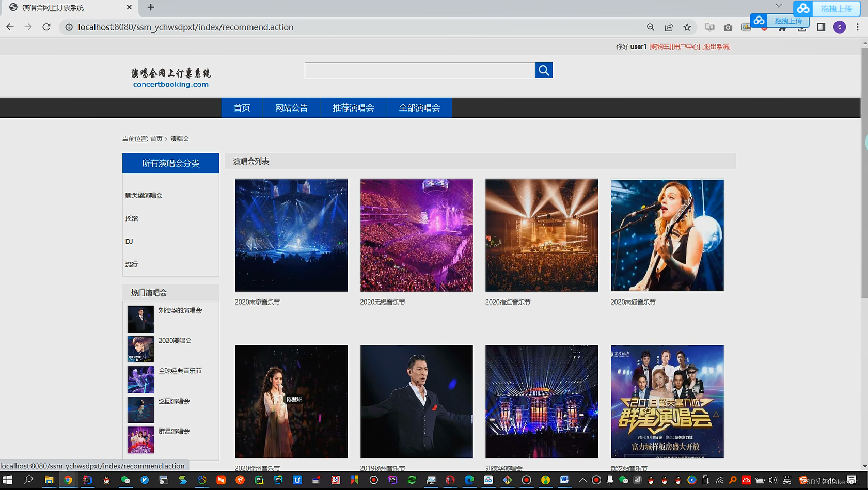Viewport: 868px width, 490px height.
Task: Open PhpStorm from taskbar
Action: [x=393, y=480]
